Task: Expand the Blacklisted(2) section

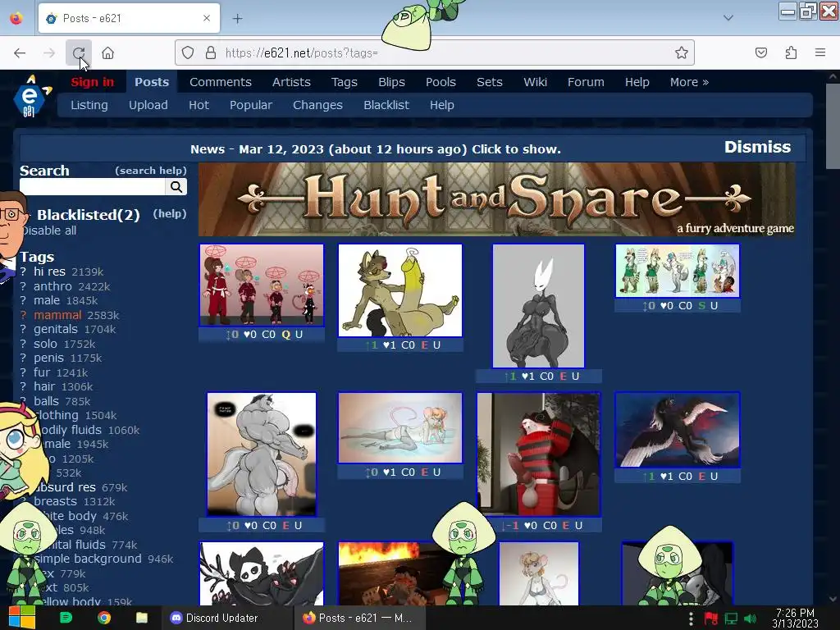Action: tap(89, 215)
